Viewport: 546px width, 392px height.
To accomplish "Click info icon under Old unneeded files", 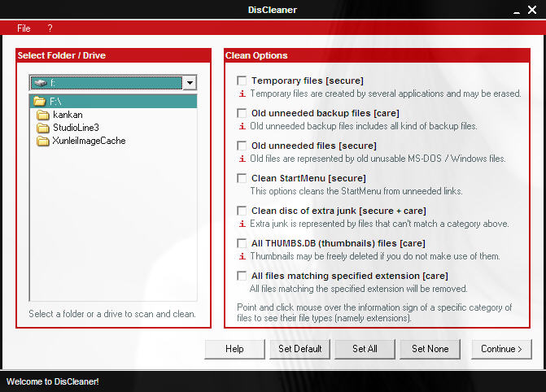I will click(241, 159).
